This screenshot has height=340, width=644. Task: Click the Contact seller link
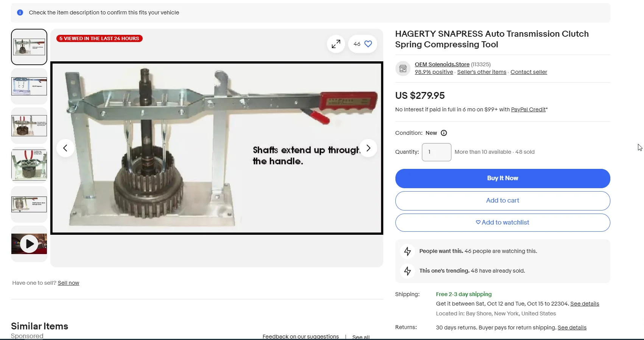tap(528, 72)
